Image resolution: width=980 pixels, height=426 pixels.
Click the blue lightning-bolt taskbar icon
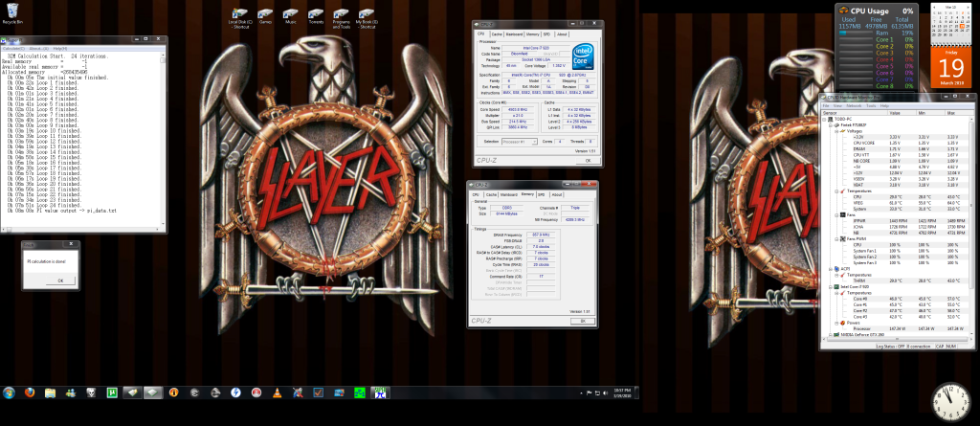point(235,392)
